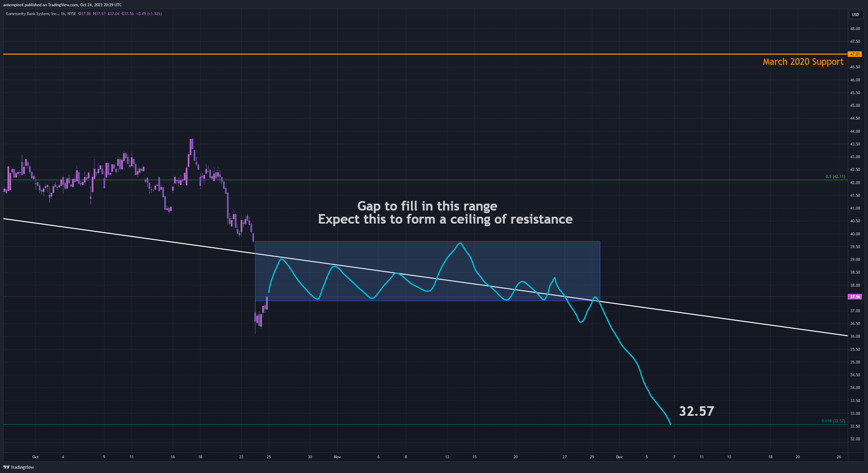The image size is (868, 473).
Task: Click the 48.00 price axis label
Action: tap(855, 29)
